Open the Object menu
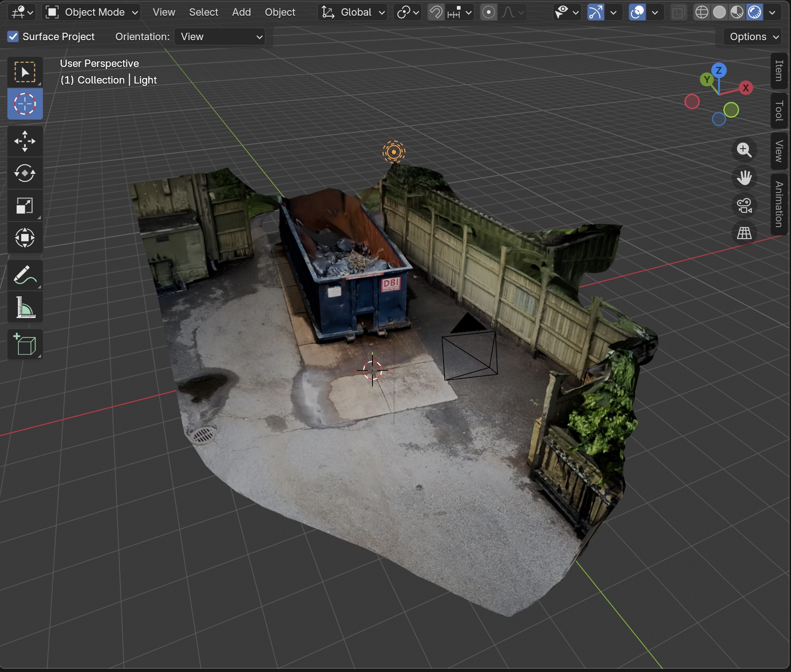 pos(280,12)
